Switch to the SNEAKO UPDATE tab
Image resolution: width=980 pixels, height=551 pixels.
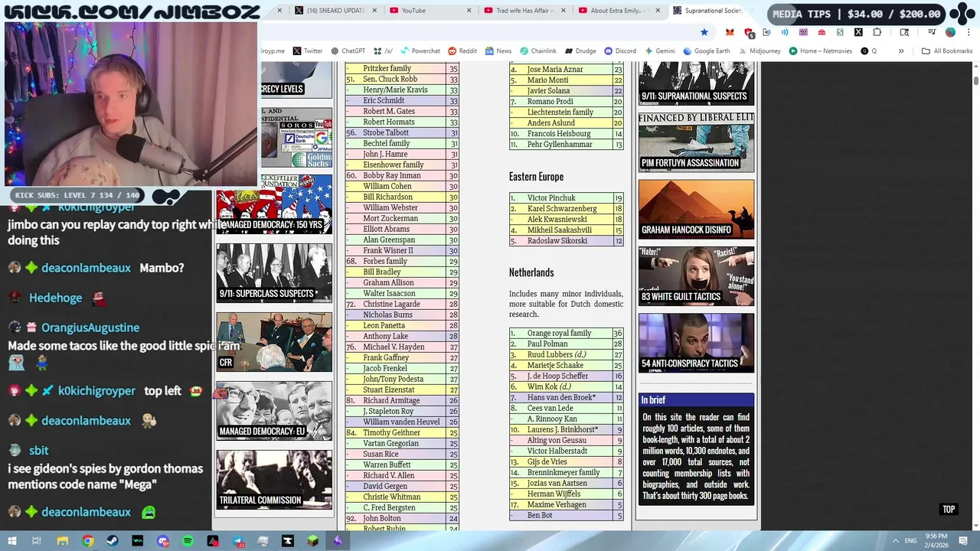337,11
